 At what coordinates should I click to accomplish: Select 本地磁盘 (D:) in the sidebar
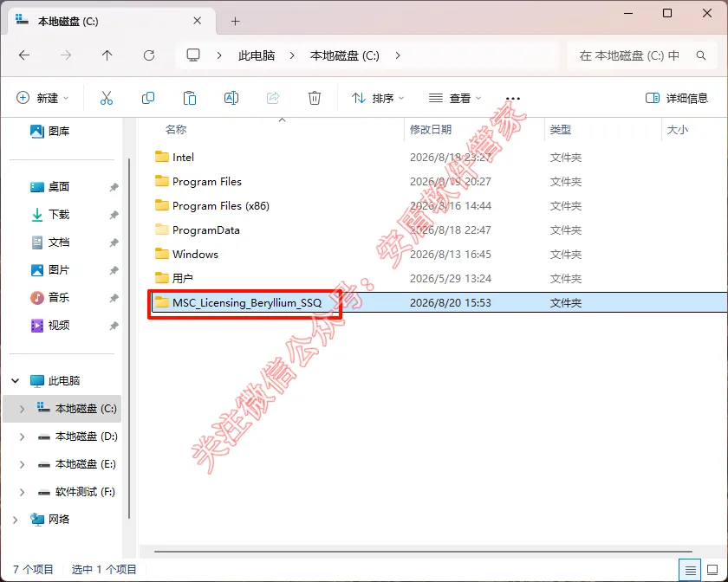(77, 436)
